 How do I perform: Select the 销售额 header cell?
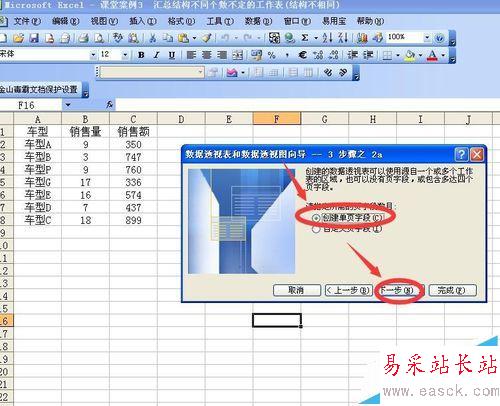pyautogui.click(x=133, y=132)
